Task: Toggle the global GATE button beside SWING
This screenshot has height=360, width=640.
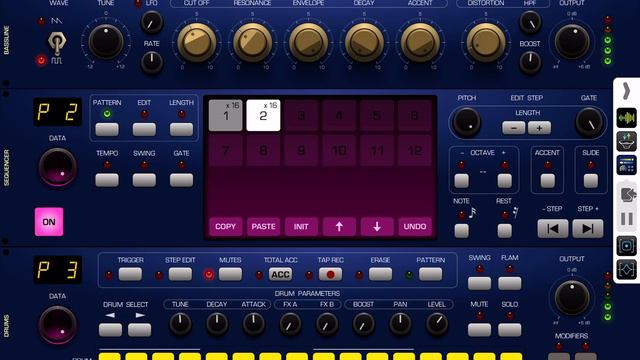Action: [181, 180]
